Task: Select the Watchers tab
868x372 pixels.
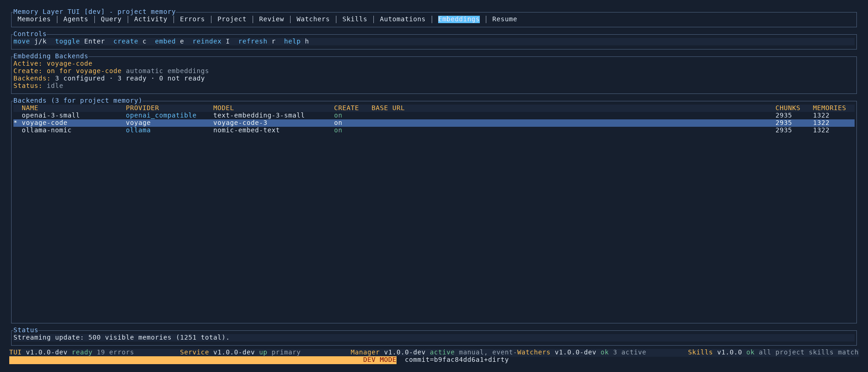Action: click(313, 19)
